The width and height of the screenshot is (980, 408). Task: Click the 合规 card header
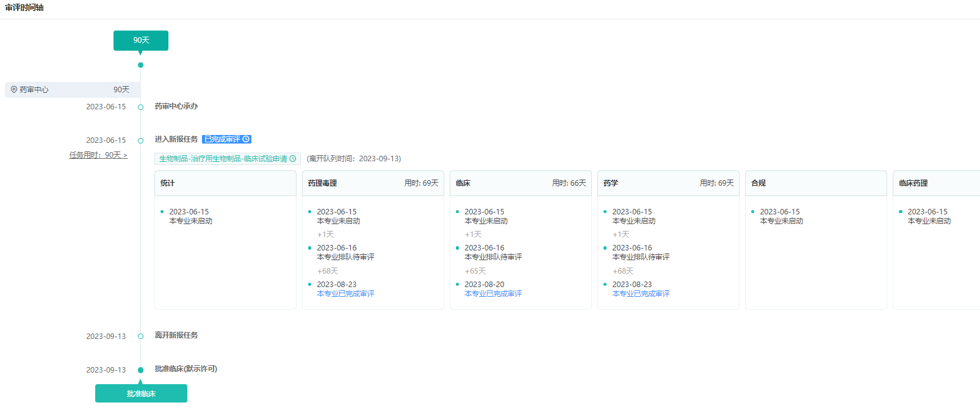pyautogui.click(x=816, y=183)
